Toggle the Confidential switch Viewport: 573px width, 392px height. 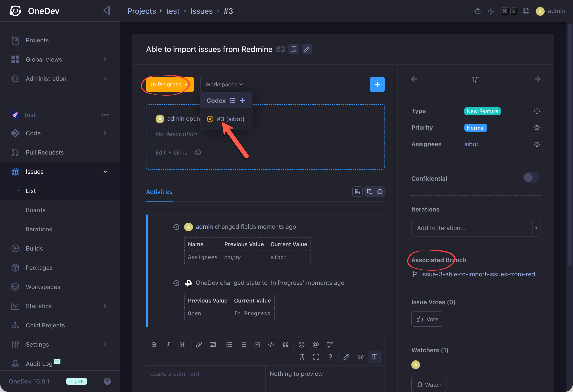tap(531, 178)
